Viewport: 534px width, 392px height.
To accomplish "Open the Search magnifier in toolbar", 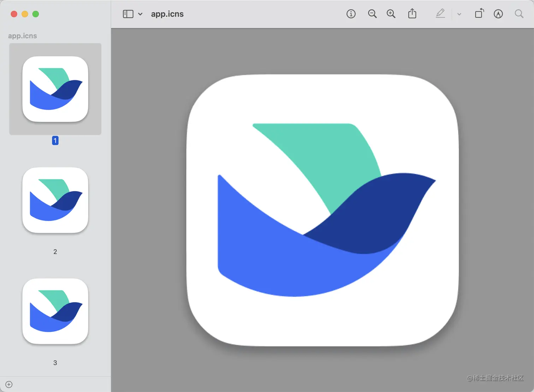I will (x=519, y=14).
